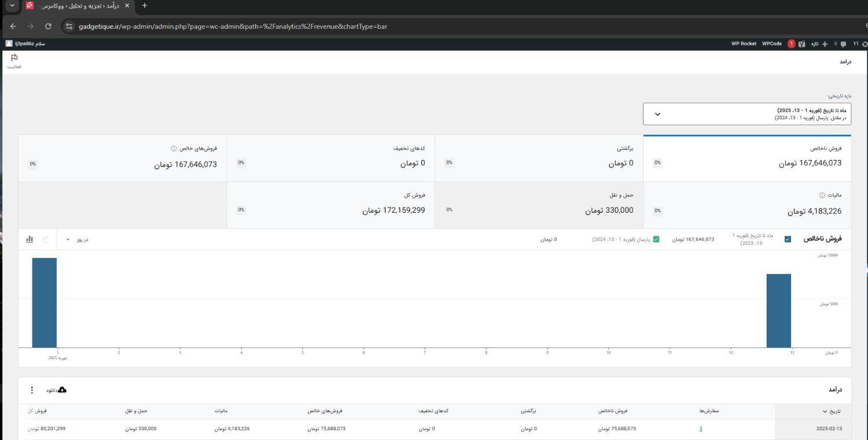Click the 172,159,299 تومان total sales value
The height and width of the screenshot is (440, 868).
coord(393,210)
